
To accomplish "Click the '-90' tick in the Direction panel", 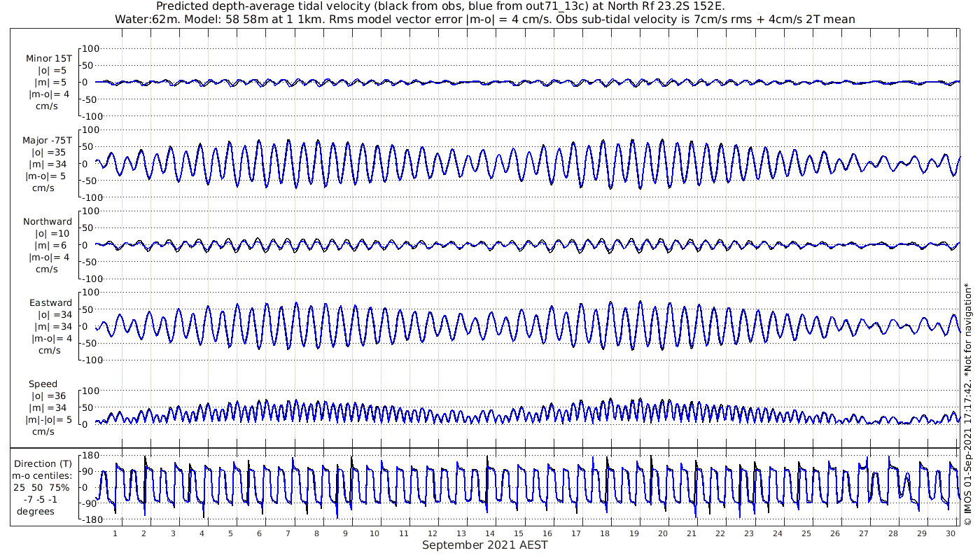I will (x=90, y=503).
